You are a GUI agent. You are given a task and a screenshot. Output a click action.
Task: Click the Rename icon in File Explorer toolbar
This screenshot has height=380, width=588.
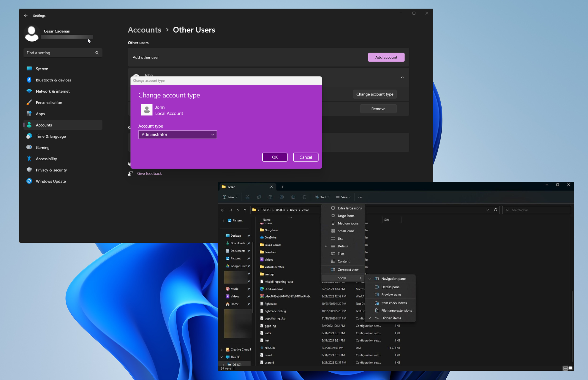(x=282, y=197)
